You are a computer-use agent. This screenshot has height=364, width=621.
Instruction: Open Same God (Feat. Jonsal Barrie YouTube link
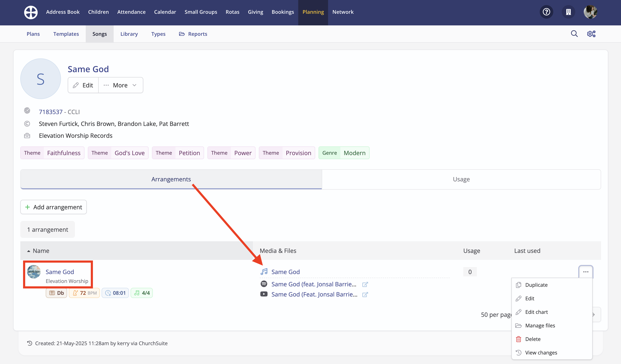(x=314, y=294)
